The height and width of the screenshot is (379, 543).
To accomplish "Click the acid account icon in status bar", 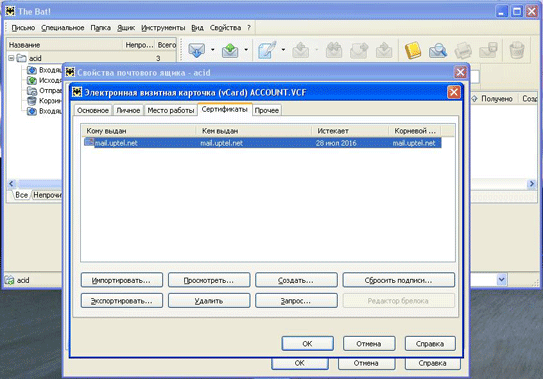I will point(9,280).
